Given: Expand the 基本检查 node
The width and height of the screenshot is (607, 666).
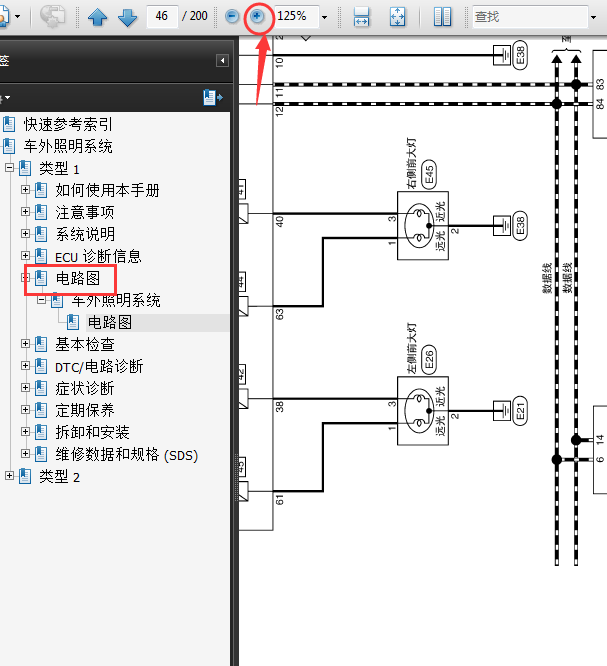Looking at the screenshot, I should click(x=25, y=344).
